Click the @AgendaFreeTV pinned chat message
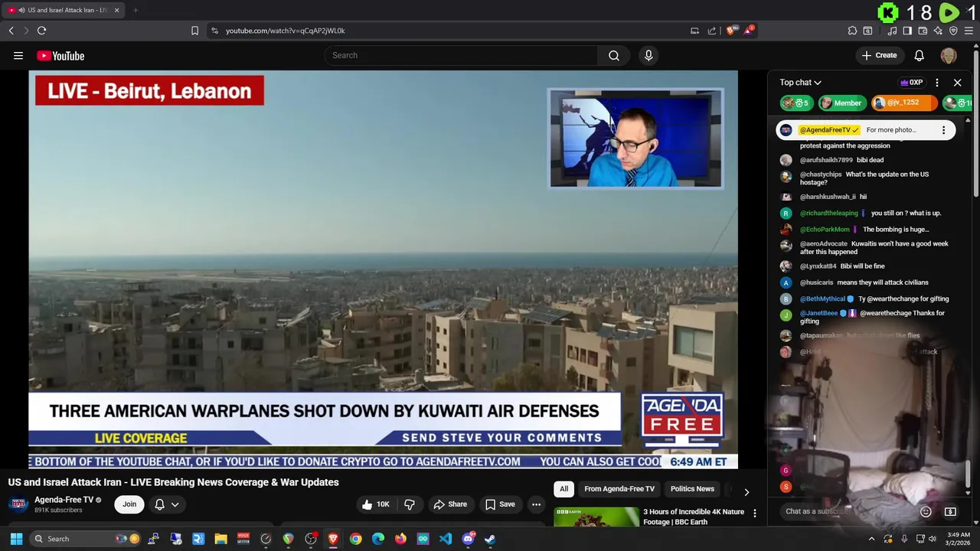980x551 pixels. coord(865,130)
